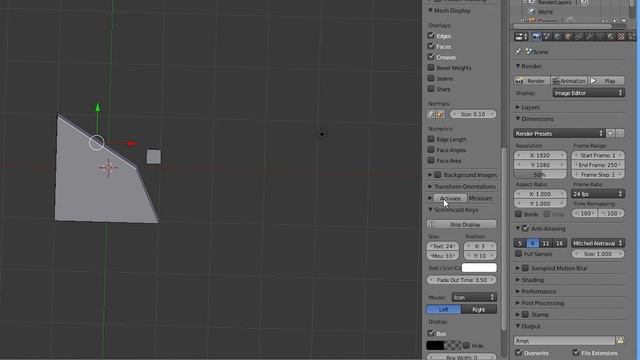Add a render preset with plus icon
This screenshot has height=360, width=640.
click(x=610, y=133)
